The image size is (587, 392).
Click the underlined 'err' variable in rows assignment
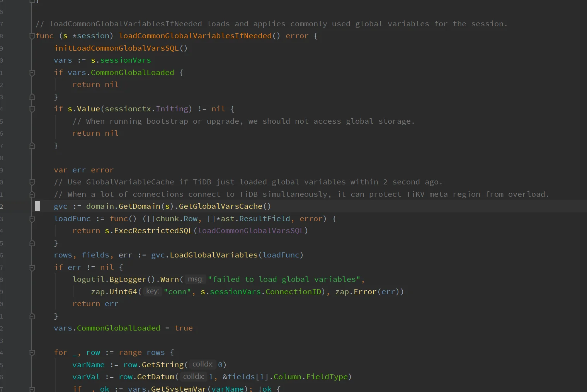[x=125, y=255]
